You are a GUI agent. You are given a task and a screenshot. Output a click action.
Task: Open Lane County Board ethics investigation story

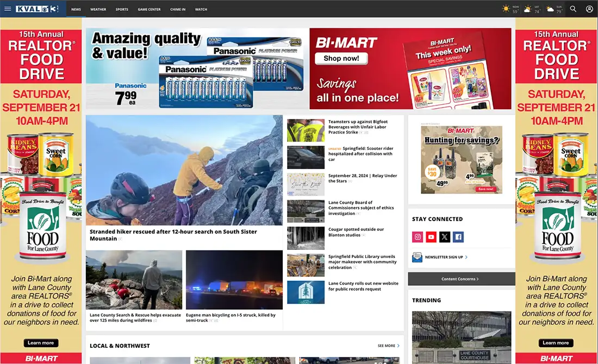[361, 208]
